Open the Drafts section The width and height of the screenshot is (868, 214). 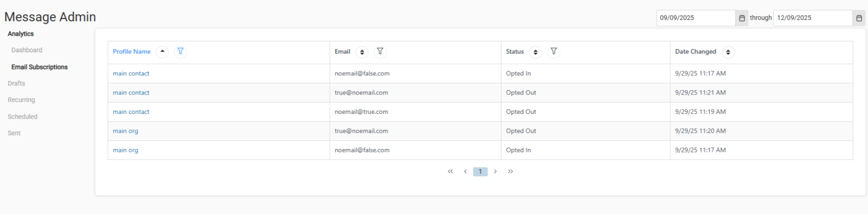tap(16, 84)
